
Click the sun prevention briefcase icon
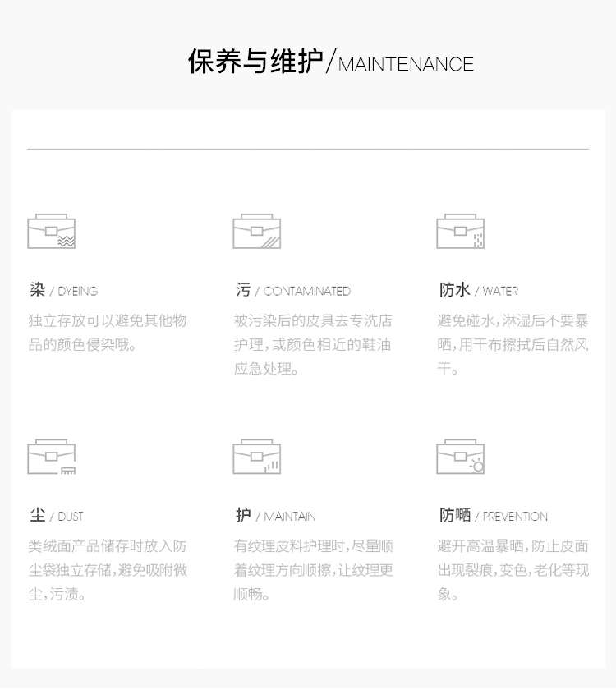point(460,457)
